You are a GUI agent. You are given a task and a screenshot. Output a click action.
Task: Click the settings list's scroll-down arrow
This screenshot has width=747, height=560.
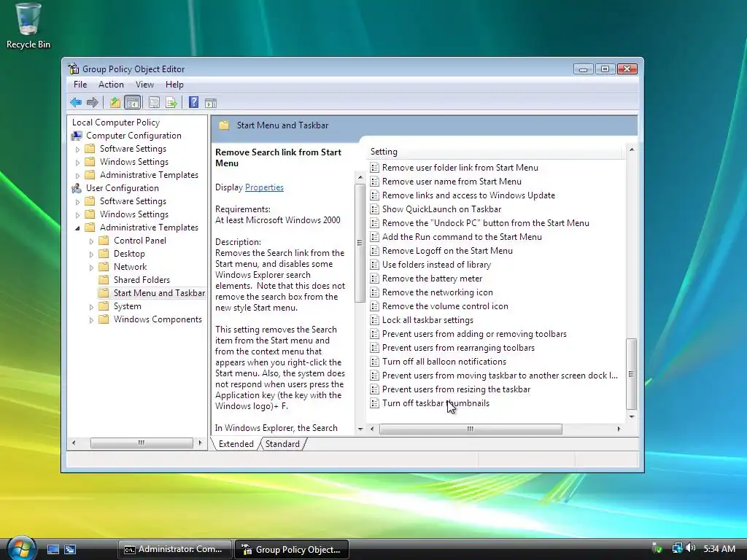pos(632,416)
